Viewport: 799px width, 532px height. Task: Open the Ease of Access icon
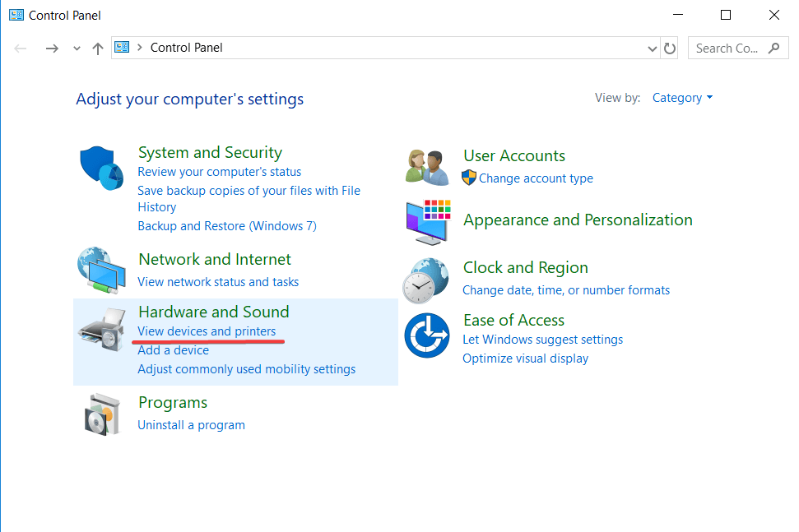coord(427,335)
